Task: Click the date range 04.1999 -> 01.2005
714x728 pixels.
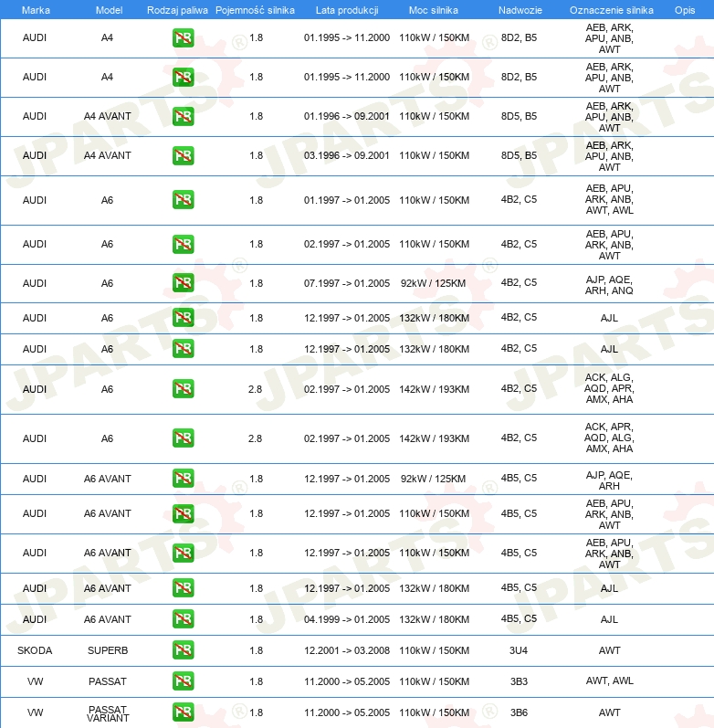Action: point(347,619)
